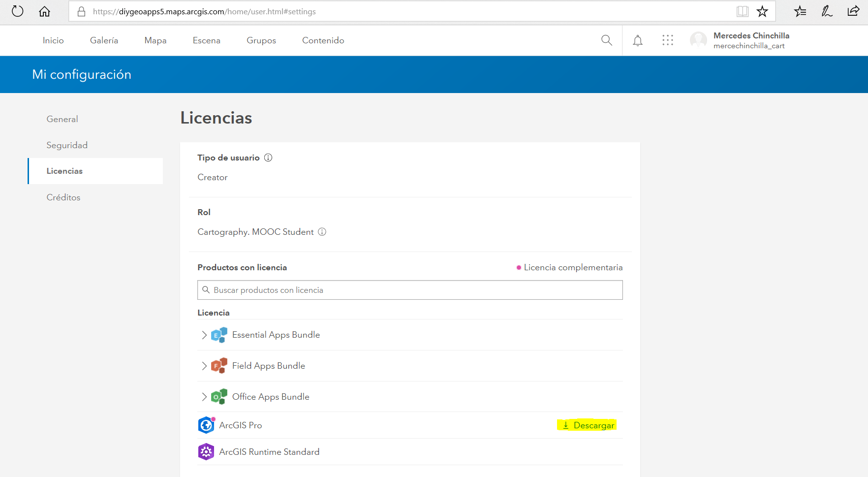This screenshot has width=868, height=477.
Task: Navigate to Contenido
Action: point(323,40)
